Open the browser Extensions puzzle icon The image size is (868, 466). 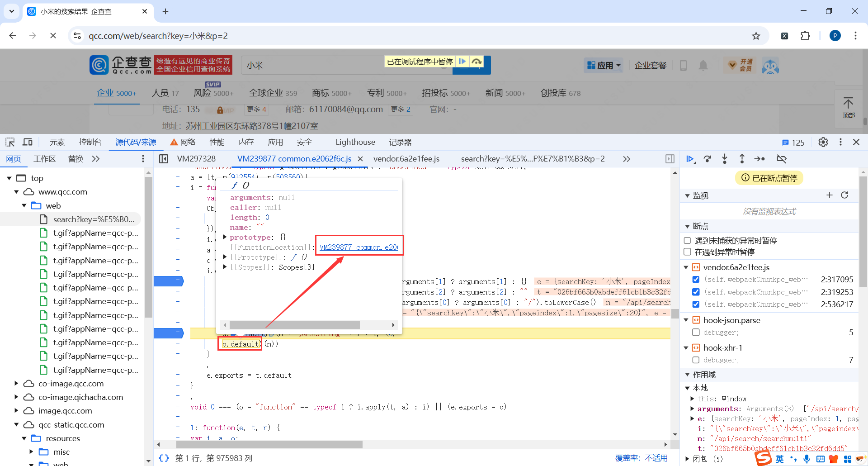[x=805, y=36]
